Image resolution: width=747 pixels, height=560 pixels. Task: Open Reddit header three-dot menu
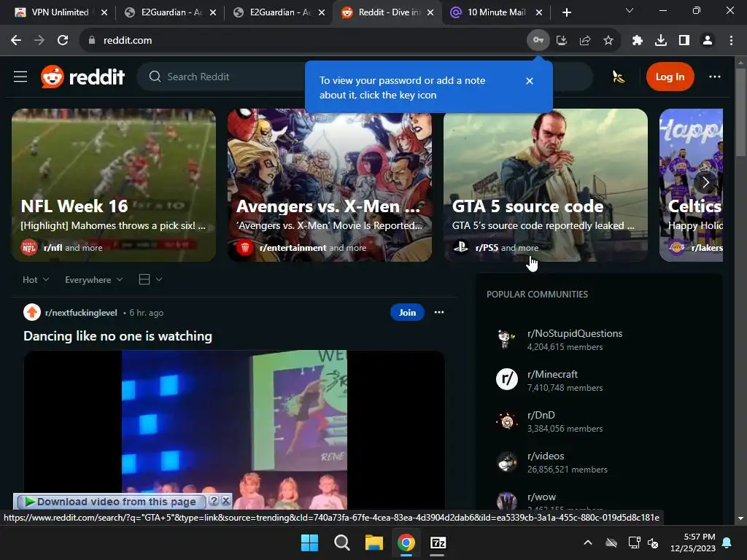pos(715,77)
